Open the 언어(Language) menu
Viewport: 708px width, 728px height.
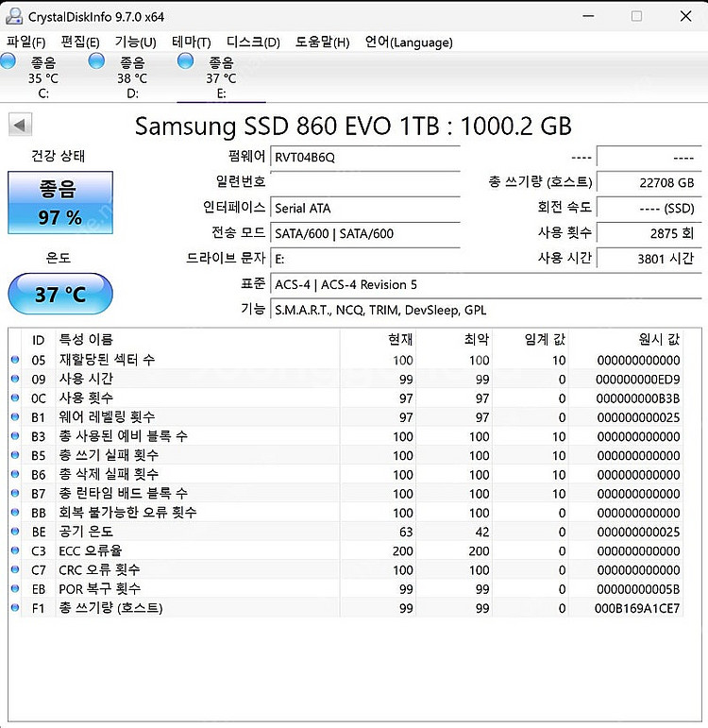tap(409, 42)
